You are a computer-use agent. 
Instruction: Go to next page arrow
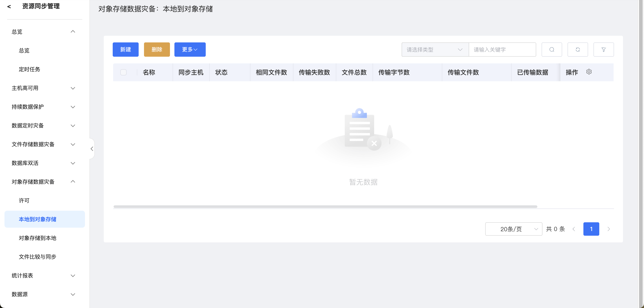pyautogui.click(x=608, y=229)
